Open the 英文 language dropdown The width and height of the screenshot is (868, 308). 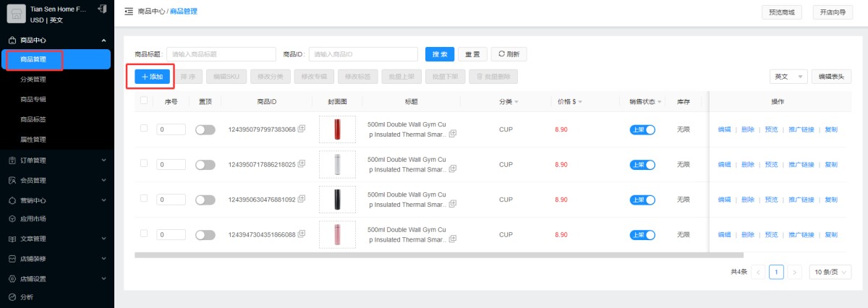click(x=788, y=77)
